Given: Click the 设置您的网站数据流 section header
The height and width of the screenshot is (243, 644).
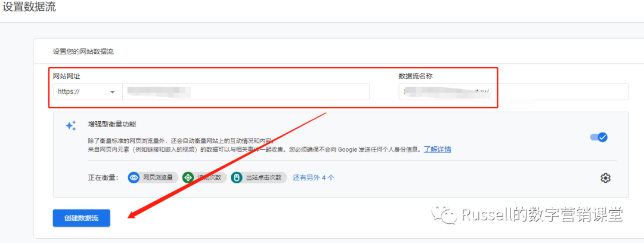Looking at the screenshot, I should 83,51.
